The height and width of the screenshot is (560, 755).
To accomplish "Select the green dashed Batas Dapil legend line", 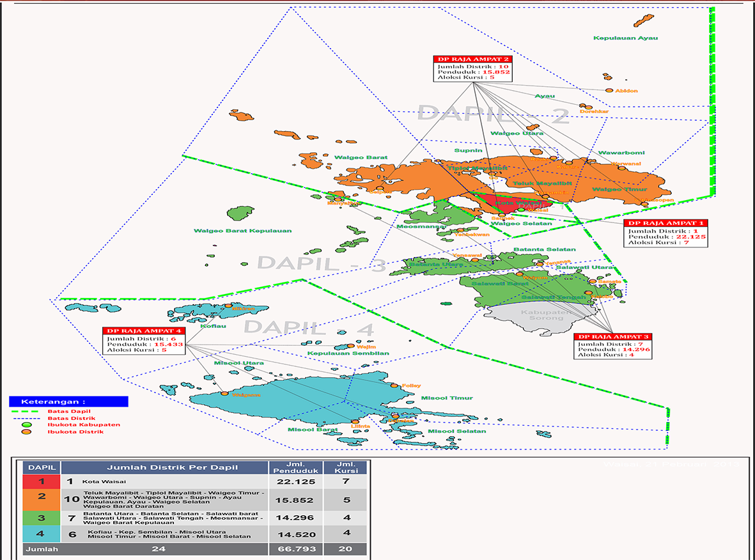I will click(26, 410).
